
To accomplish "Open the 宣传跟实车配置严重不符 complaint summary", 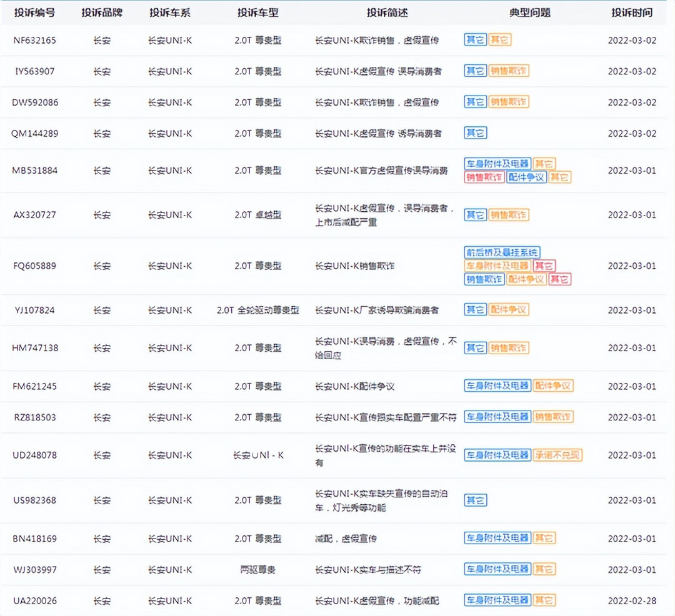I will click(x=386, y=417).
